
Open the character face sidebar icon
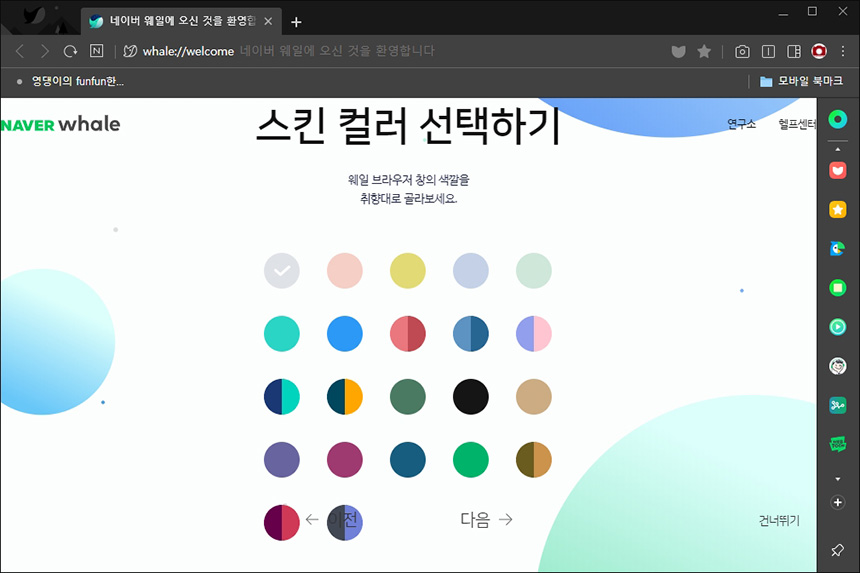[x=838, y=366]
